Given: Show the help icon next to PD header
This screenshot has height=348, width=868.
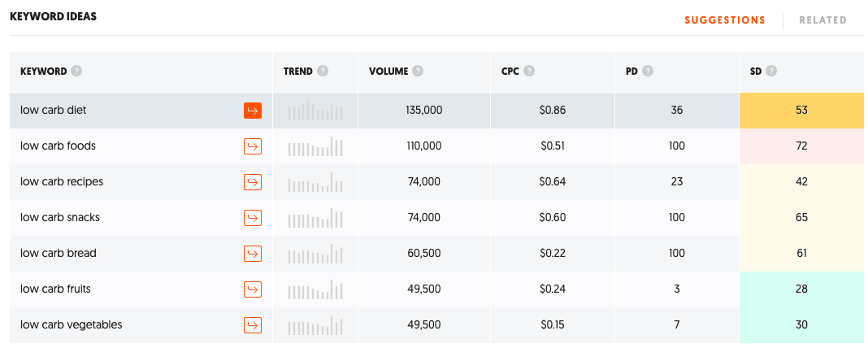Looking at the screenshot, I should [x=648, y=71].
